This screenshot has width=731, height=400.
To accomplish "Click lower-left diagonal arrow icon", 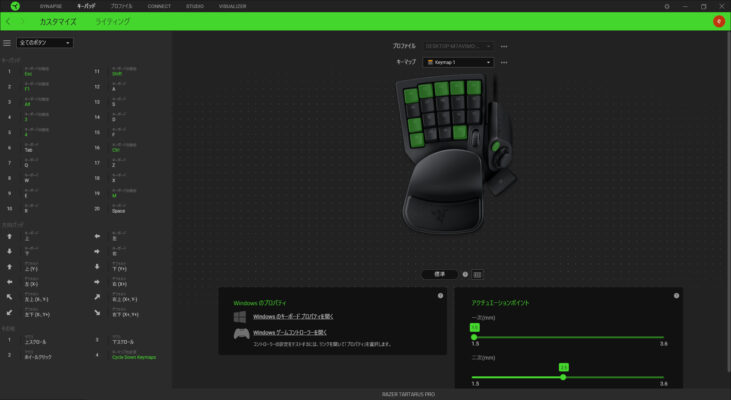I will click(x=9, y=312).
